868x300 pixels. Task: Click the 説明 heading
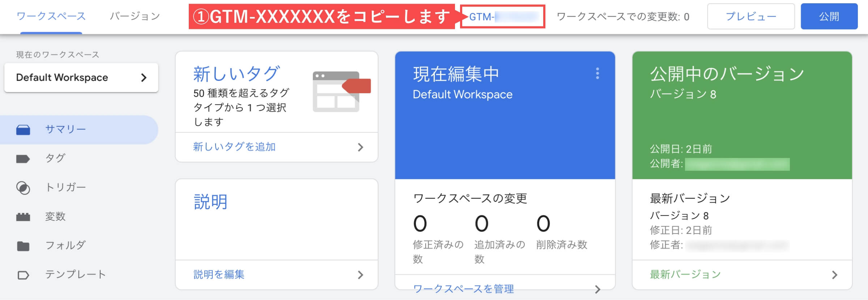pos(210,202)
